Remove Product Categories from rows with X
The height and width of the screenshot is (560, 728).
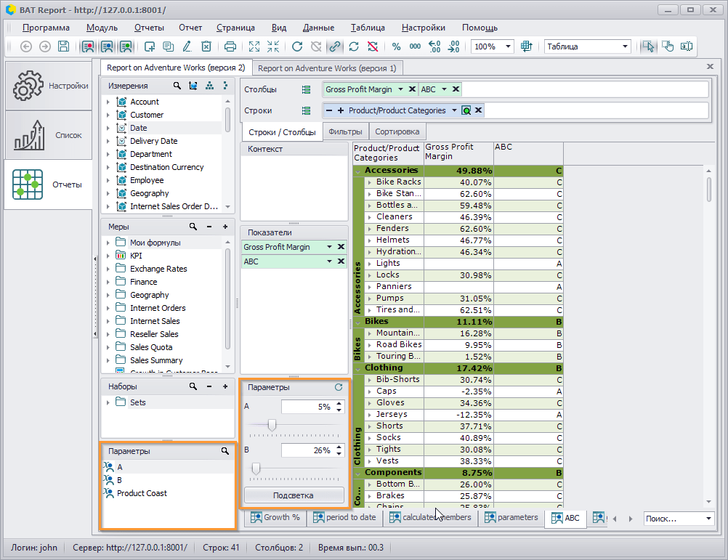coord(478,110)
